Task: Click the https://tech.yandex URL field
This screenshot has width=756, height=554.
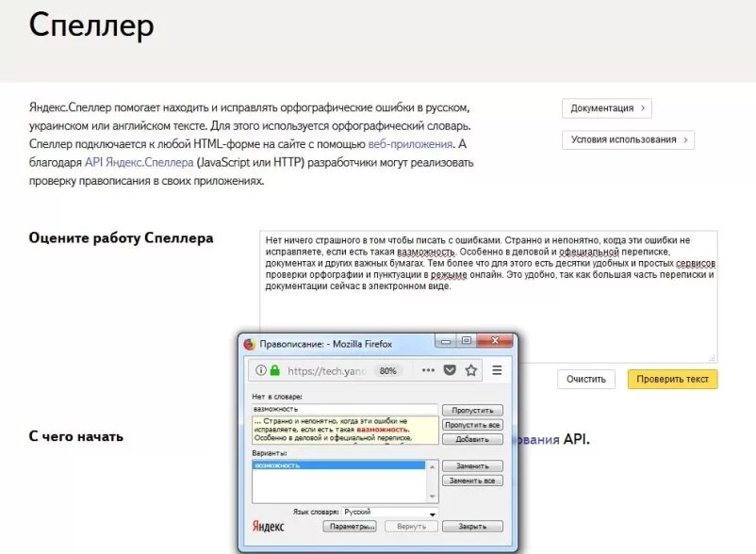Action: point(327,370)
